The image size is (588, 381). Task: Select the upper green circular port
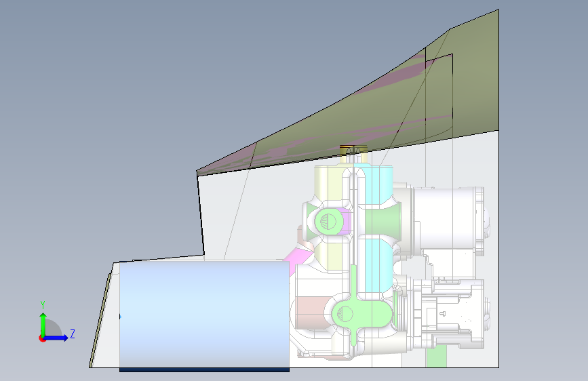point(329,221)
